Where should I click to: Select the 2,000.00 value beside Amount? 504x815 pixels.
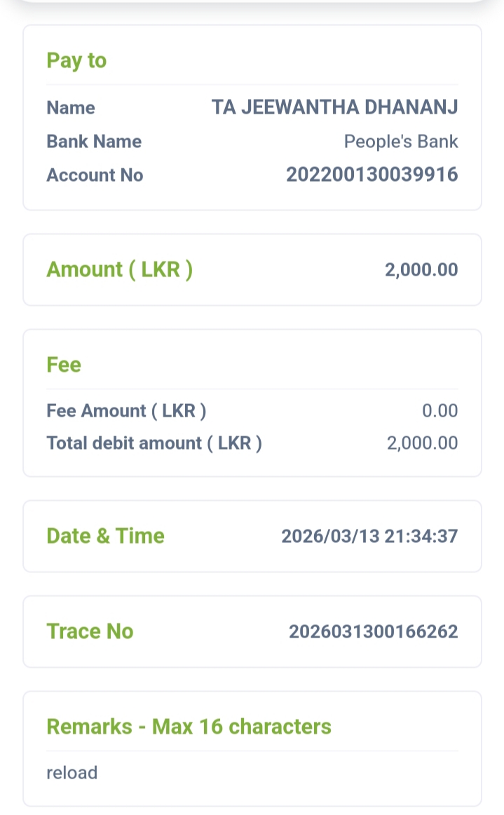[421, 270]
